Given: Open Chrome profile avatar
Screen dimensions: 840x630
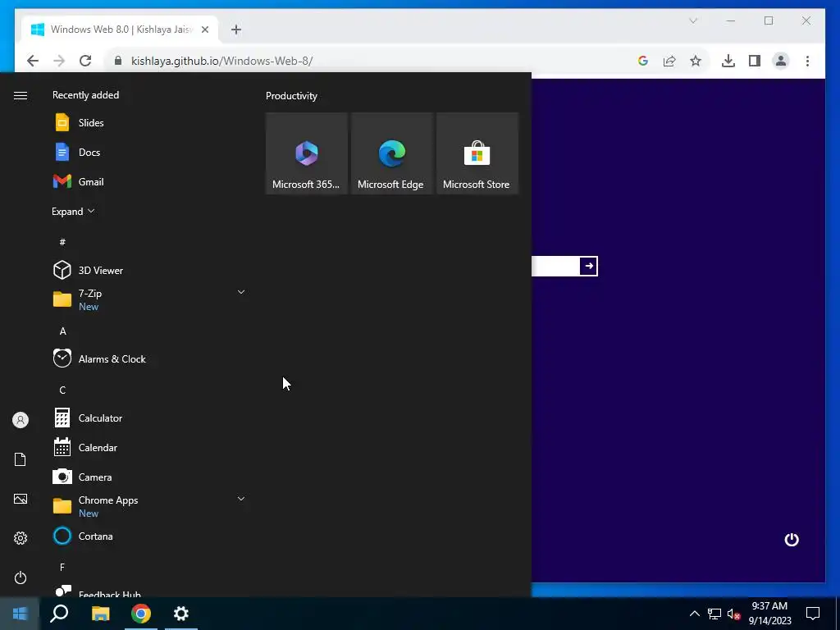Looking at the screenshot, I should tap(781, 61).
